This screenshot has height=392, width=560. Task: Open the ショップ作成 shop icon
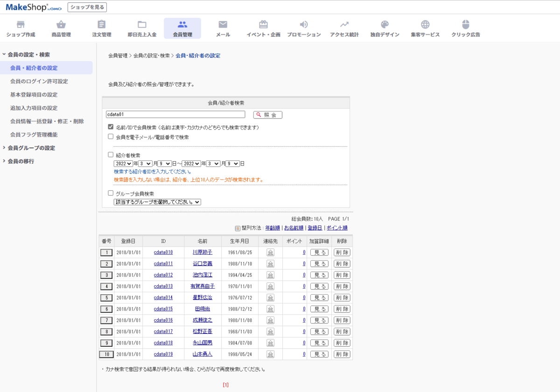pos(21,25)
